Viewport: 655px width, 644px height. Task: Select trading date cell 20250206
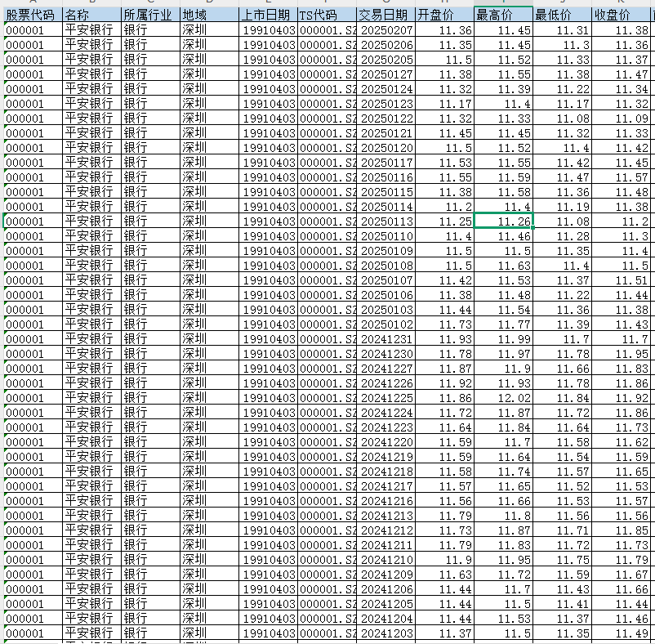pyautogui.click(x=386, y=45)
